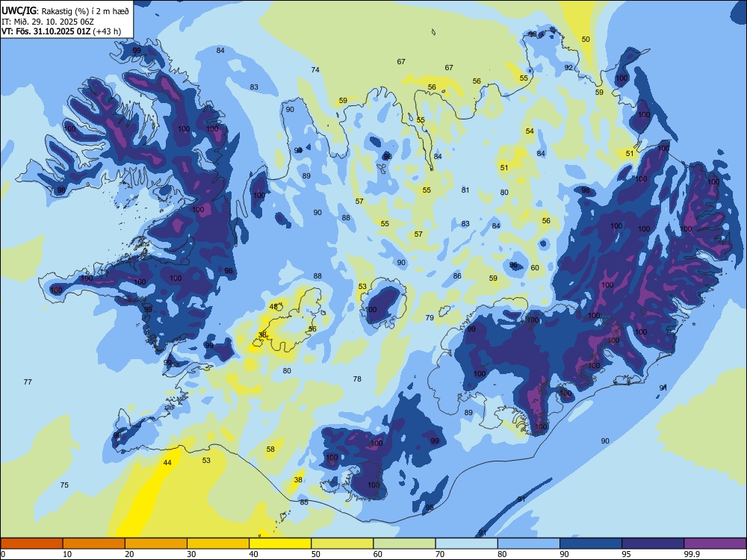This screenshot has height=560, width=747.
Task: Click the humidity value '77' over the sea
Action: pyautogui.click(x=28, y=382)
